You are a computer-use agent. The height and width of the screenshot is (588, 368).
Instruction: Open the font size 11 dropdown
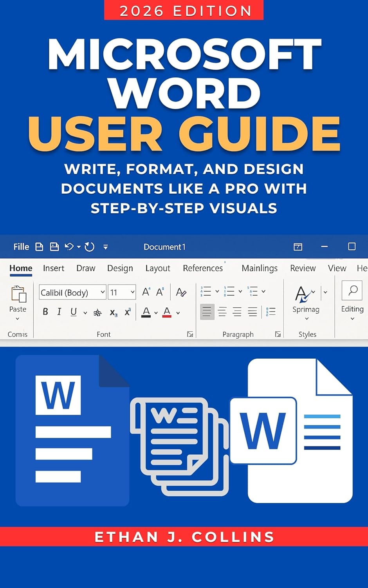(x=132, y=292)
